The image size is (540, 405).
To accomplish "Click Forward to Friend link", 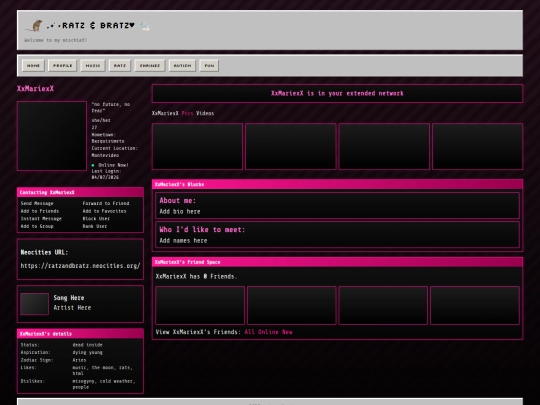I will (106, 203).
